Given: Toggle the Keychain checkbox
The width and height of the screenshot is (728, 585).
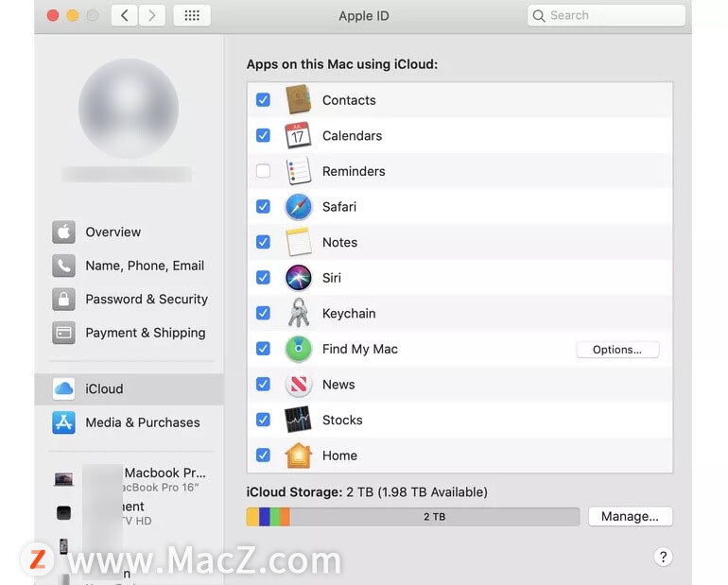Looking at the screenshot, I should click(x=263, y=313).
